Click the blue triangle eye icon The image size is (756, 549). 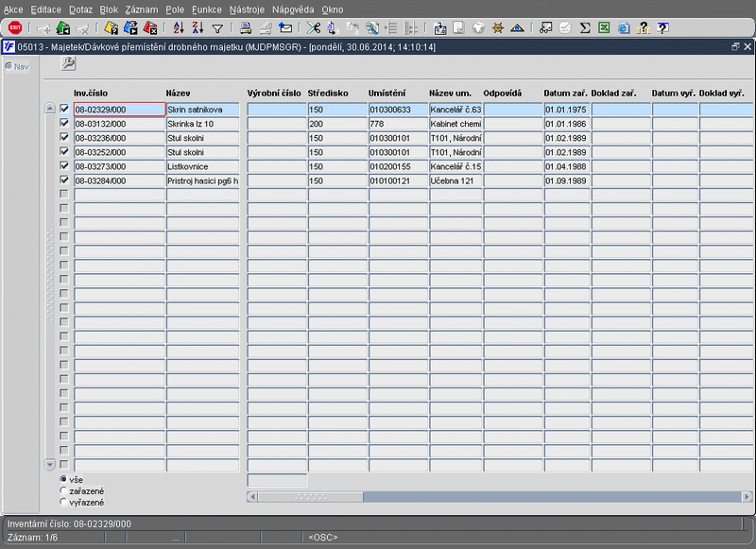[517, 28]
